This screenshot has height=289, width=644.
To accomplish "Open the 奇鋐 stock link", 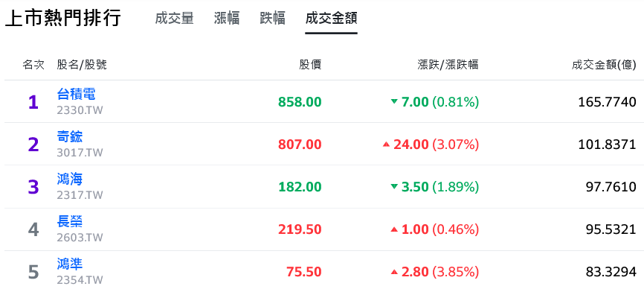I will pos(70,137).
